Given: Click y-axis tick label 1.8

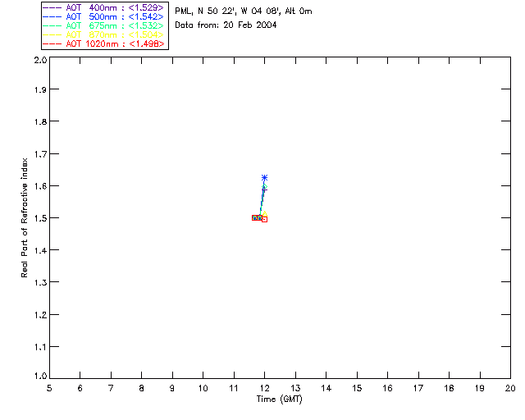Looking at the screenshot, I should point(40,121).
